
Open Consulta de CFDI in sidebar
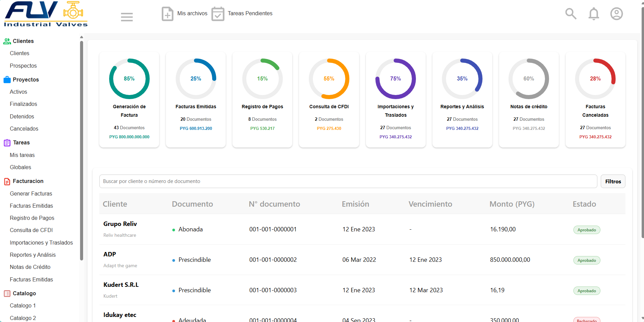tap(31, 230)
